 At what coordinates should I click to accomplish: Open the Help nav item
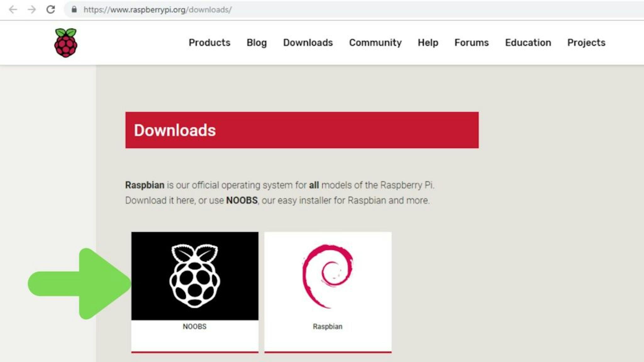point(428,42)
